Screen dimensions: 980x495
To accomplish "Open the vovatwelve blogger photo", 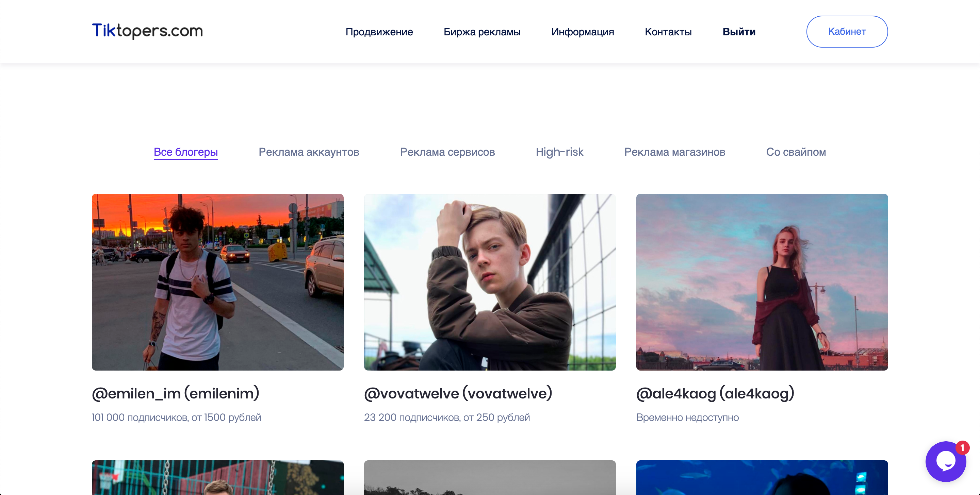I will (x=490, y=282).
